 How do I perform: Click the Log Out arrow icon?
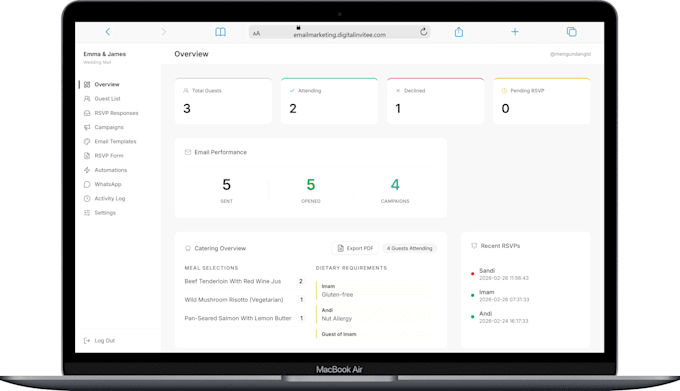(87, 341)
